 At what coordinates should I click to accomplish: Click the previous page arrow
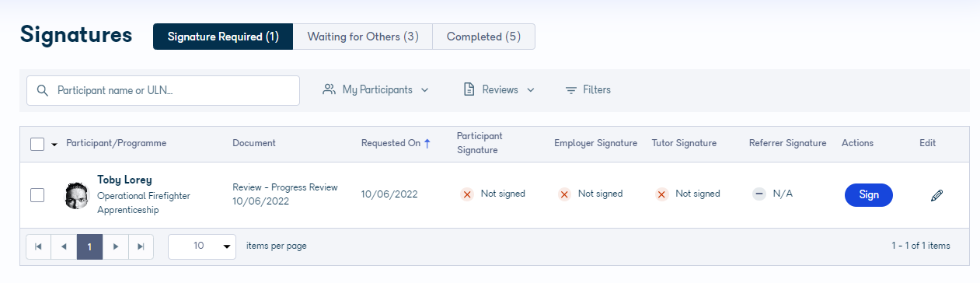[x=64, y=246]
